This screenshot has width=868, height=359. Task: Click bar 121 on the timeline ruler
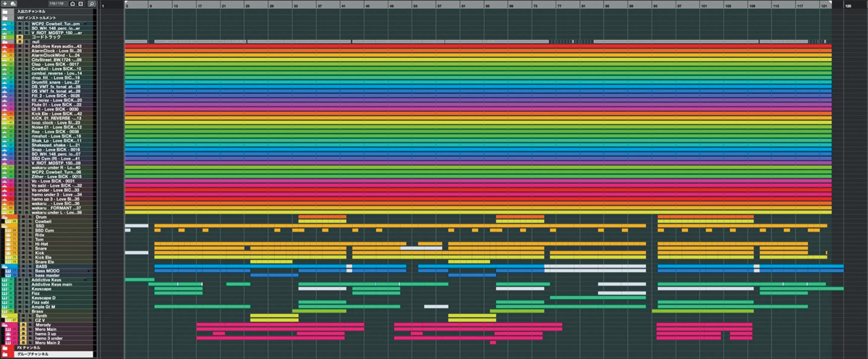click(823, 4)
